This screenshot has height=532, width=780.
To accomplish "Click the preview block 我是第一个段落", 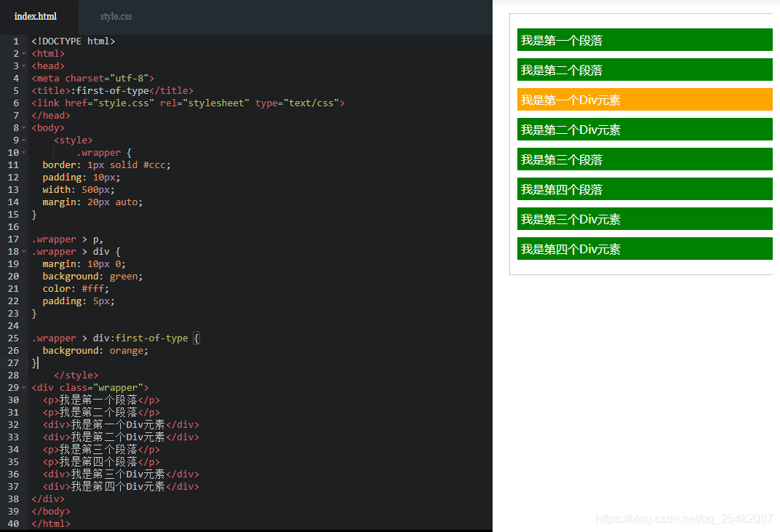I will (645, 40).
